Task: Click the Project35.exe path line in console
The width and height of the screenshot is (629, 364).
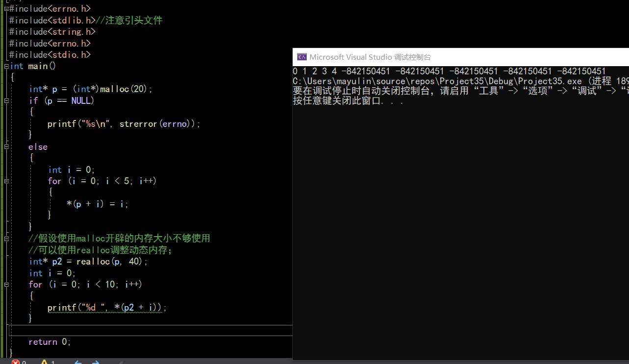Action: (x=461, y=81)
